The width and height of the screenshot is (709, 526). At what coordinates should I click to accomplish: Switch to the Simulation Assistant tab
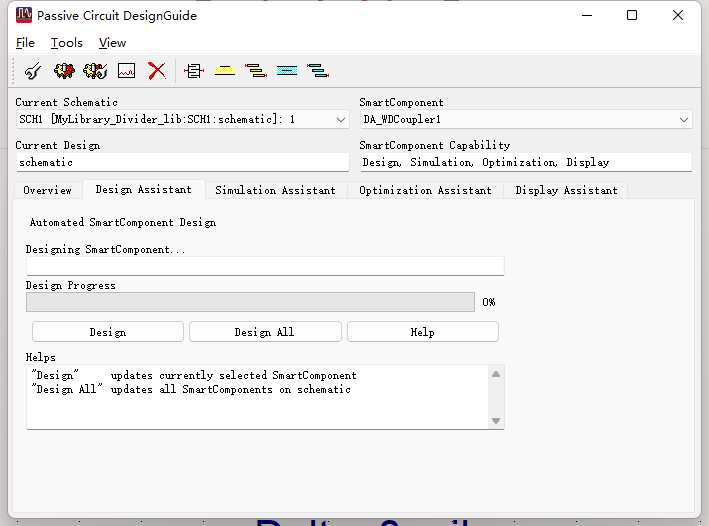point(275,190)
